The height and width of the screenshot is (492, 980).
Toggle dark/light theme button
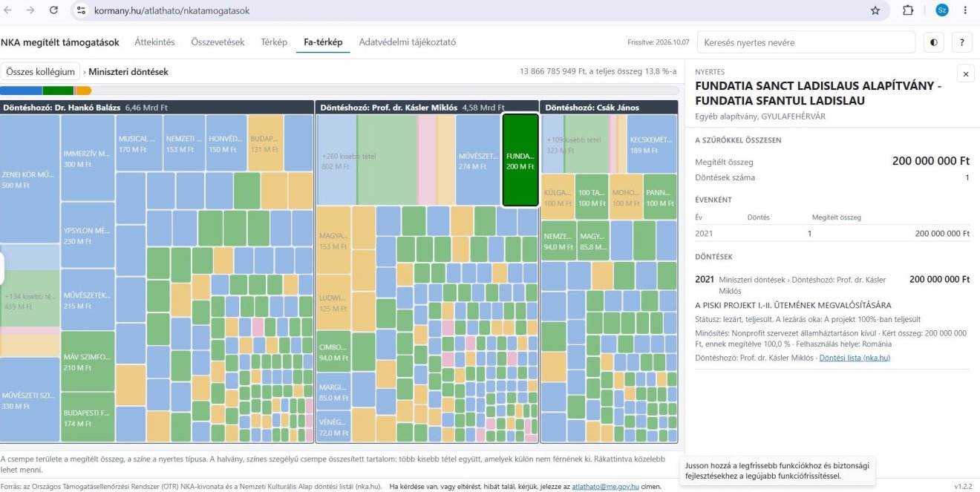click(933, 42)
